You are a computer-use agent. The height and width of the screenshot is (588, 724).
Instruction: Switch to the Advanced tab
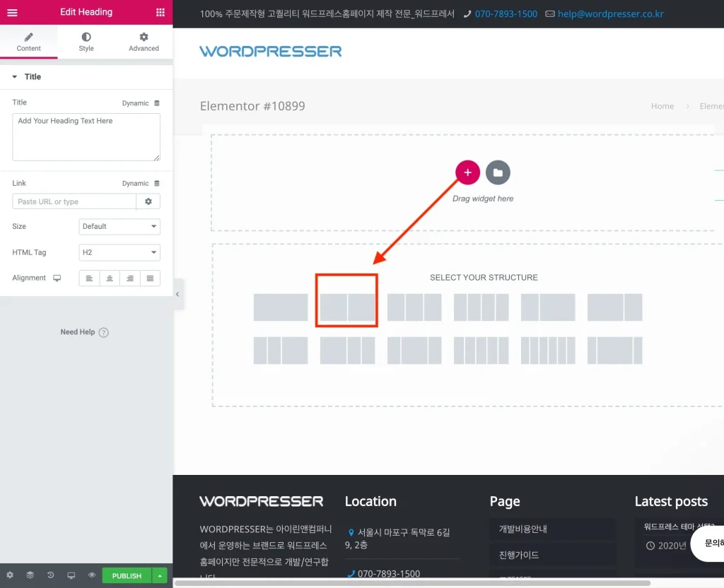pos(144,42)
